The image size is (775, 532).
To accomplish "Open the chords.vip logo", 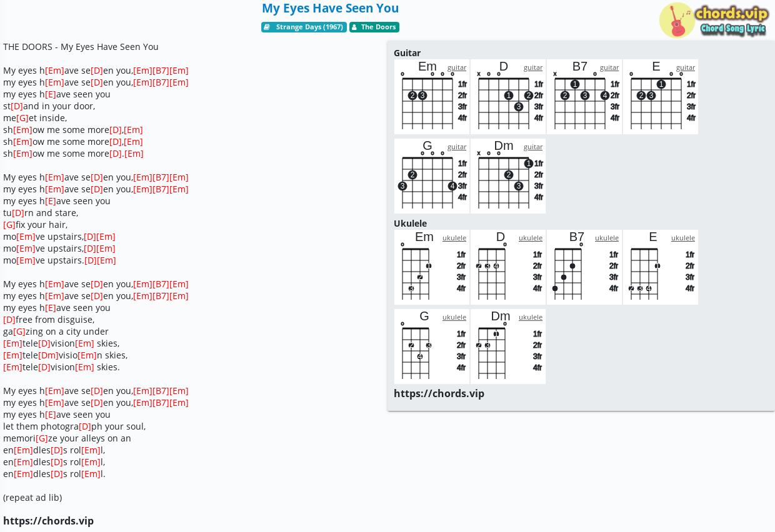I will pos(714,20).
